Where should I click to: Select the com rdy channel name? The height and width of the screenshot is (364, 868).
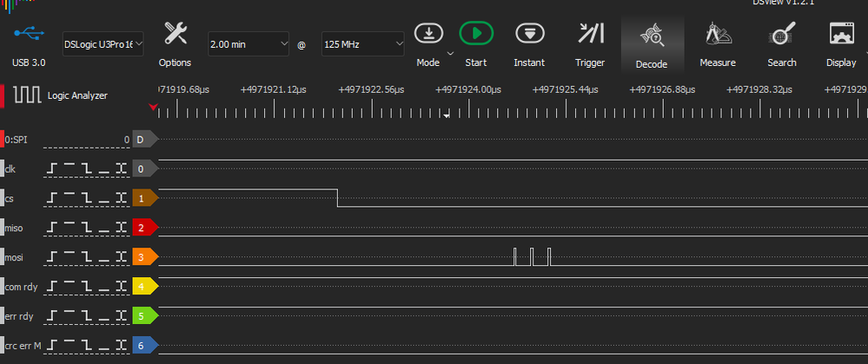pyautogui.click(x=22, y=287)
